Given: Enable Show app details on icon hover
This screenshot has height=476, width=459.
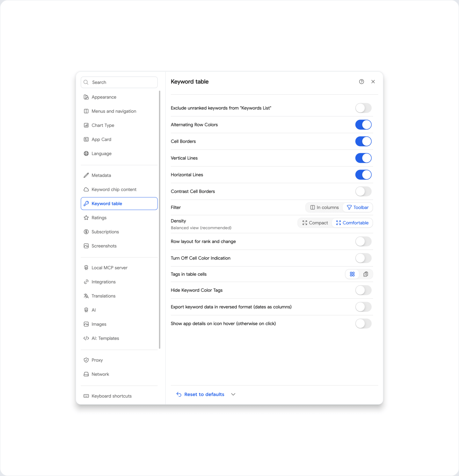Looking at the screenshot, I should [x=363, y=324].
